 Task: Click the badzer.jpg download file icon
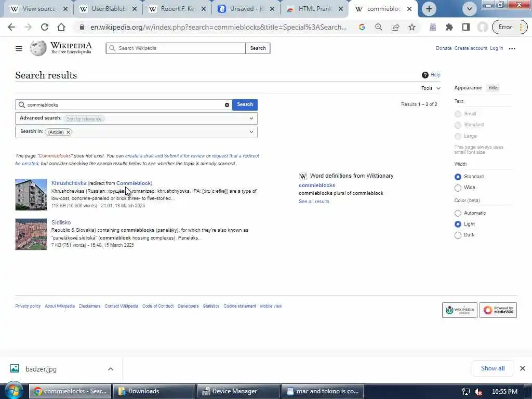(15, 368)
